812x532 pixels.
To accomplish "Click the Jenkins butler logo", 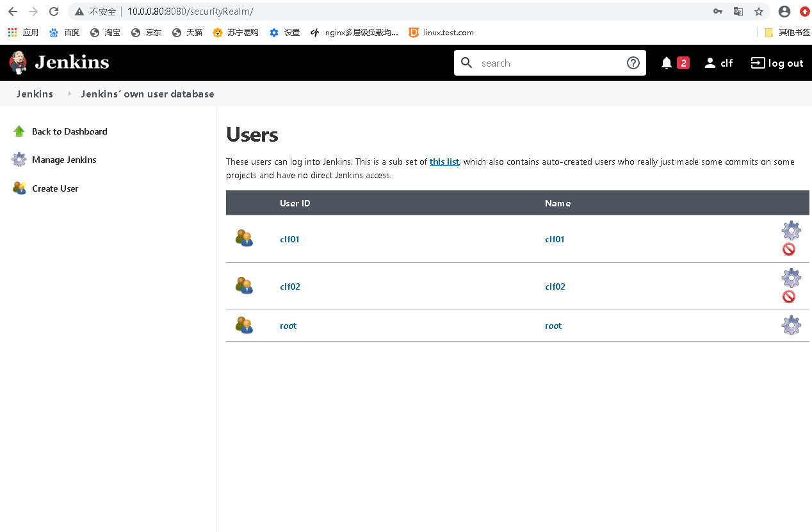I will coord(18,63).
